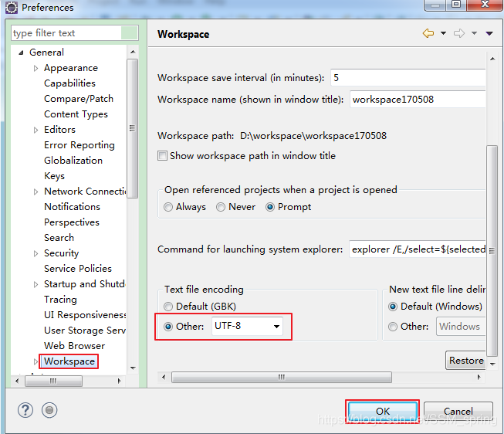Click the Preferences window gear icon
Image resolution: width=504 pixels, height=434 pixels.
click(12, 8)
